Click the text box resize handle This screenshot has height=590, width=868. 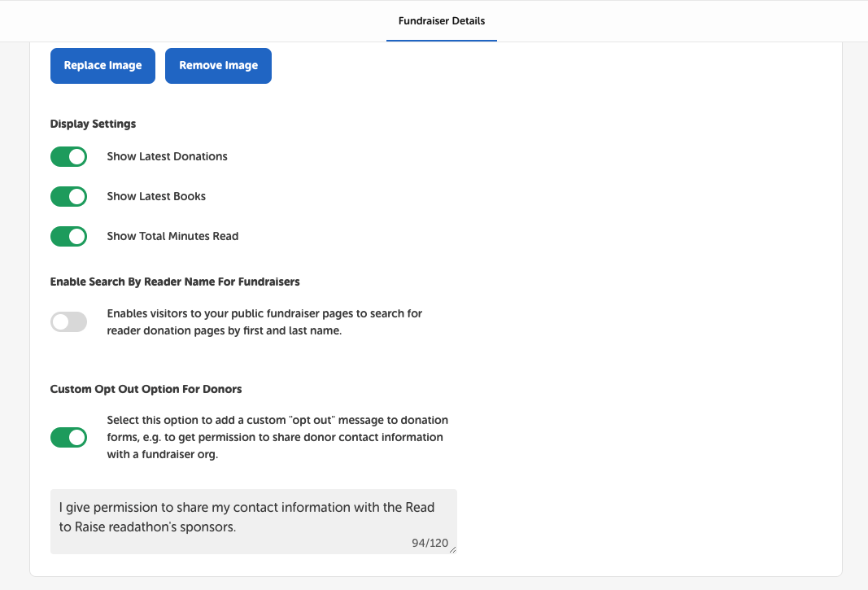[453, 551]
